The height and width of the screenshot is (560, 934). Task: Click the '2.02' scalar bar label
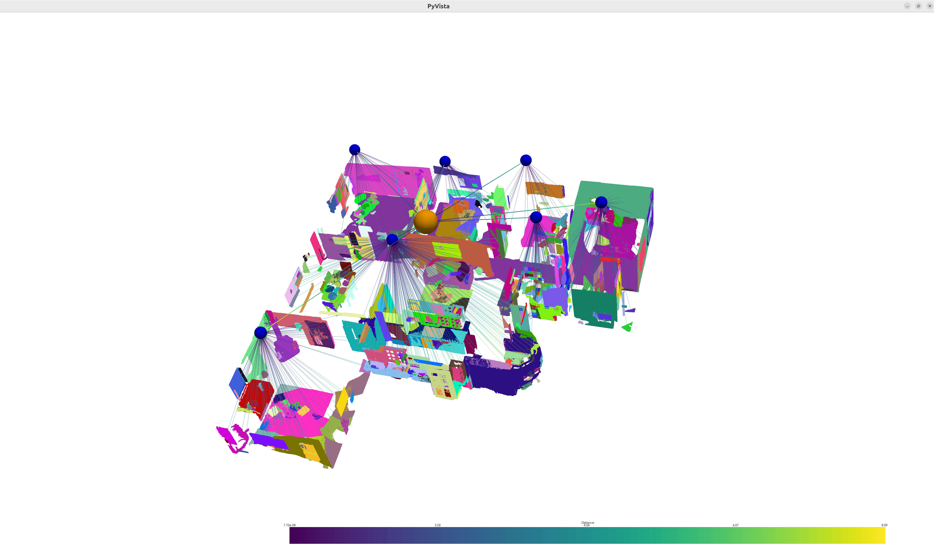438,525
